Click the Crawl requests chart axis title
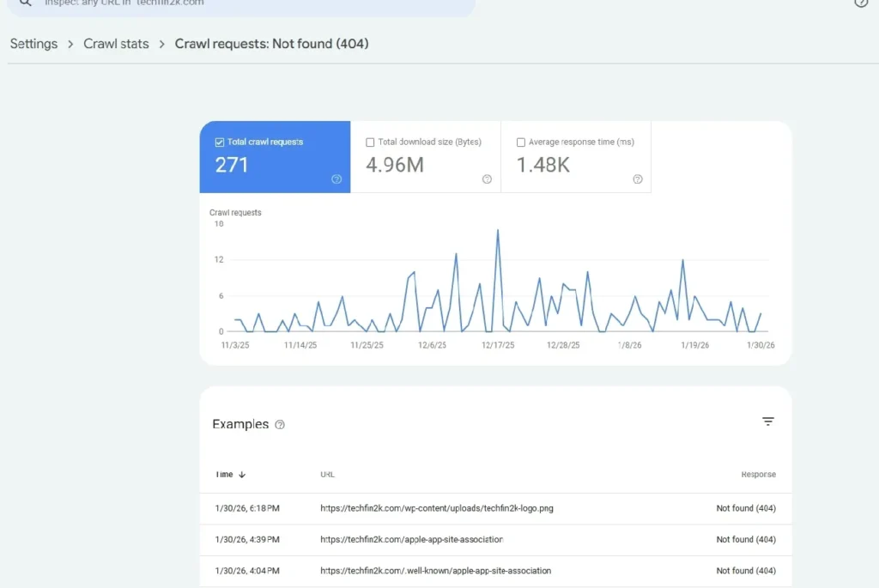This screenshot has height=588, width=879. coord(235,212)
